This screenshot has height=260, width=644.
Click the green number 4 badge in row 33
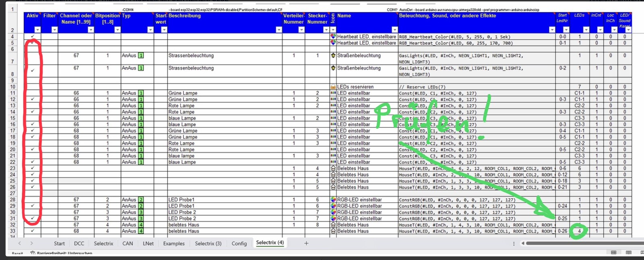pos(141,231)
